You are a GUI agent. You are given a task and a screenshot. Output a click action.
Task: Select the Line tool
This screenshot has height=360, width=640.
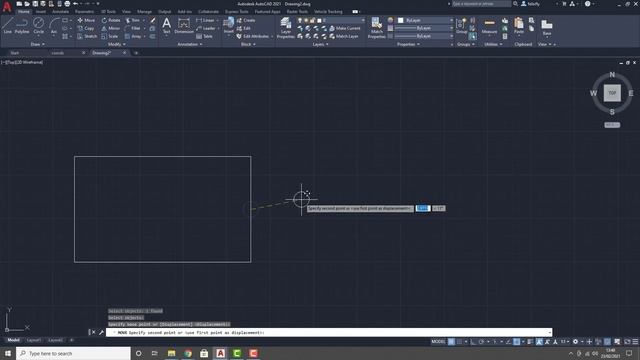tap(7, 26)
